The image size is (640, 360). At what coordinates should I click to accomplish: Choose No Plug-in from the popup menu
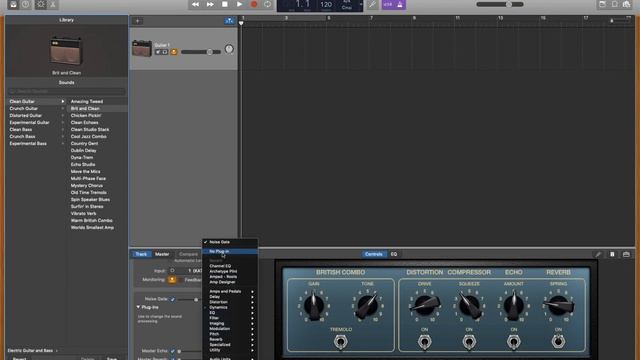[x=230, y=251]
